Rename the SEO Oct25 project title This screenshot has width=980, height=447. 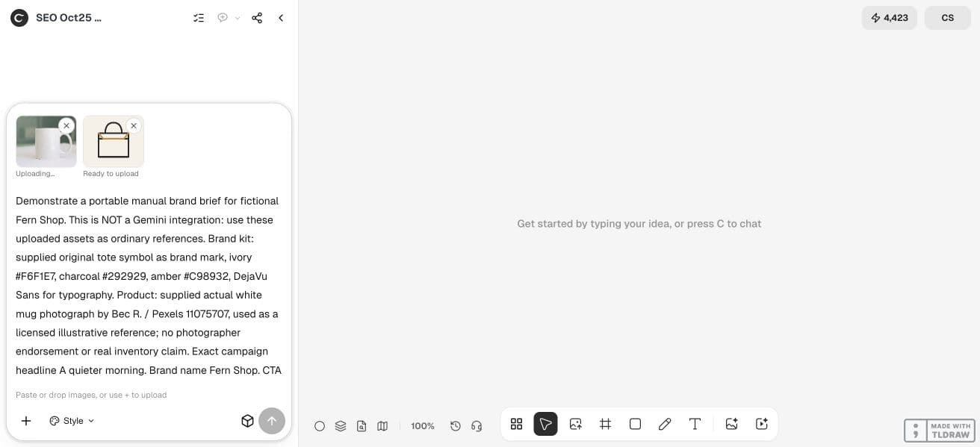tap(69, 18)
